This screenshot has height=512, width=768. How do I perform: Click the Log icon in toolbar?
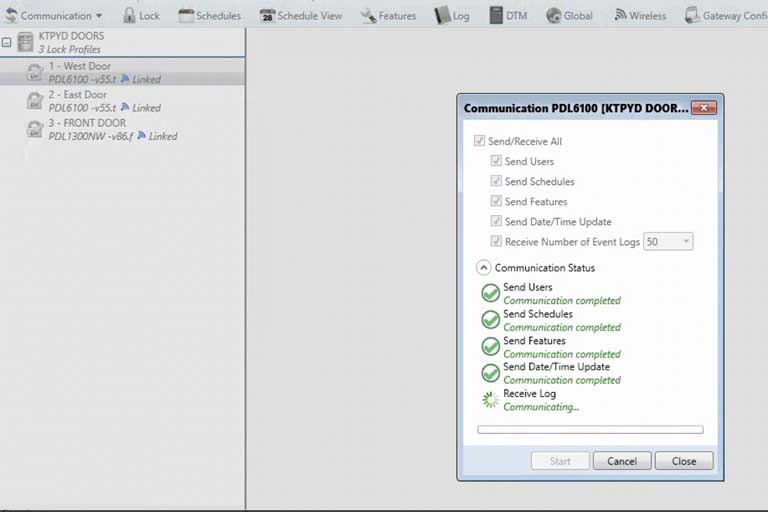pyautogui.click(x=442, y=15)
